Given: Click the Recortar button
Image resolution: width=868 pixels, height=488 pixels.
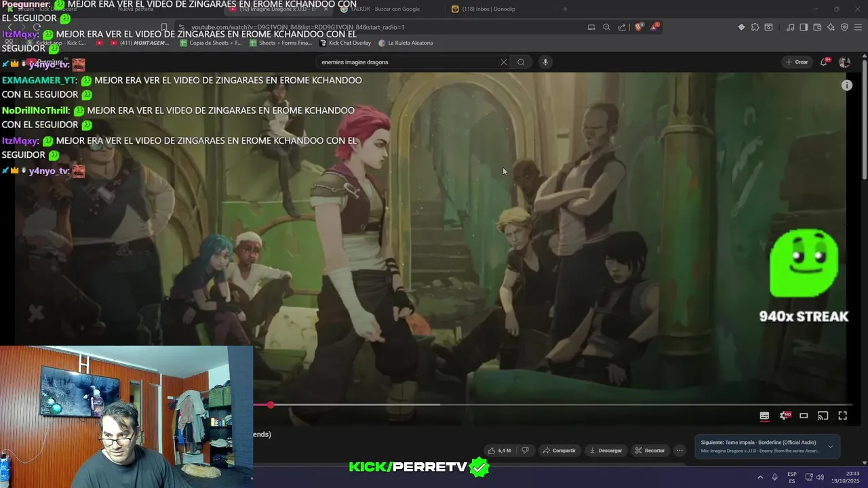Looking at the screenshot, I should click(650, 450).
